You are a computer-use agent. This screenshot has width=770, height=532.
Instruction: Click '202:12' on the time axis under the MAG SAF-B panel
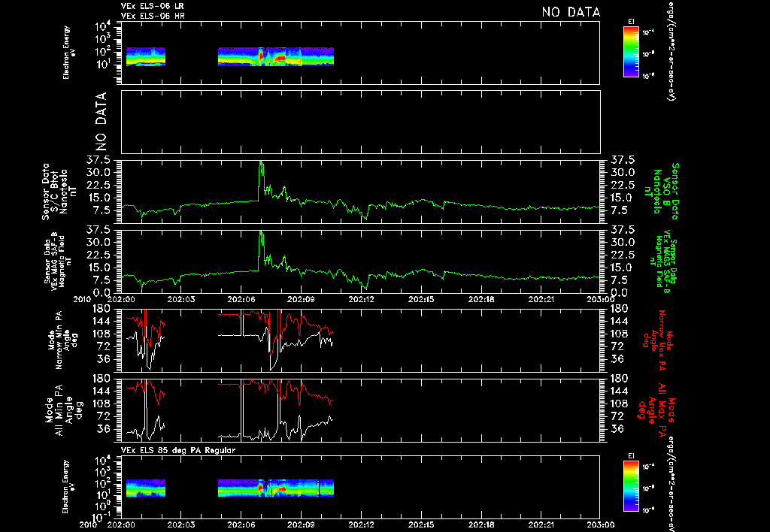[361, 299]
